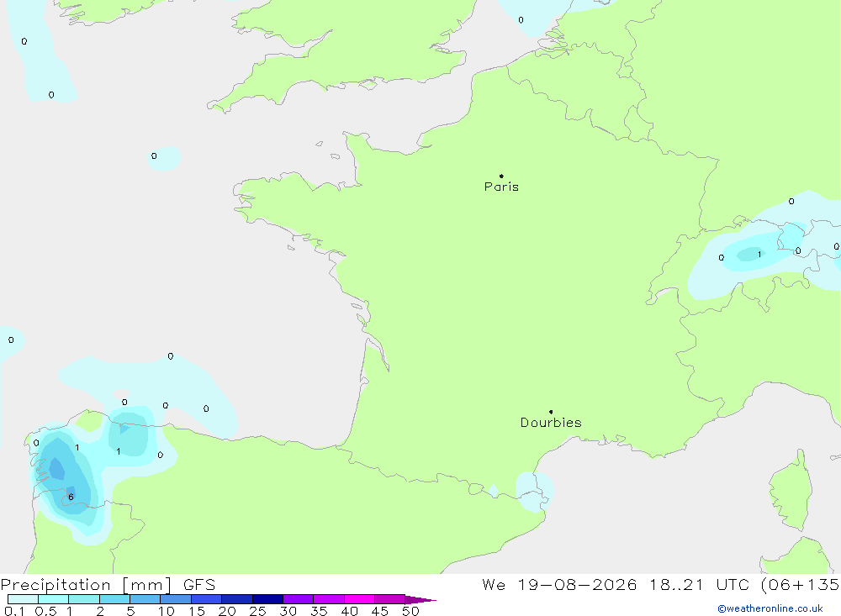The width and height of the screenshot is (841, 616).
Task: Click the legend label 25
Action: (257, 611)
